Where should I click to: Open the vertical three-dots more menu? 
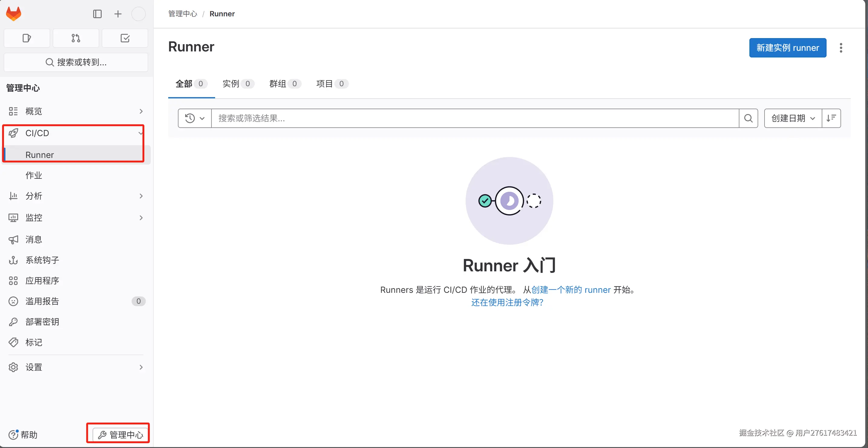pos(841,48)
